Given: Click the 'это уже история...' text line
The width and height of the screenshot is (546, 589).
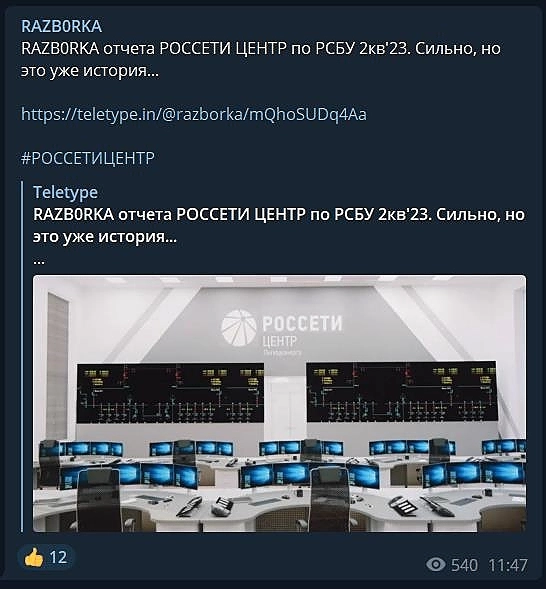Looking at the screenshot, I should [x=90, y=71].
